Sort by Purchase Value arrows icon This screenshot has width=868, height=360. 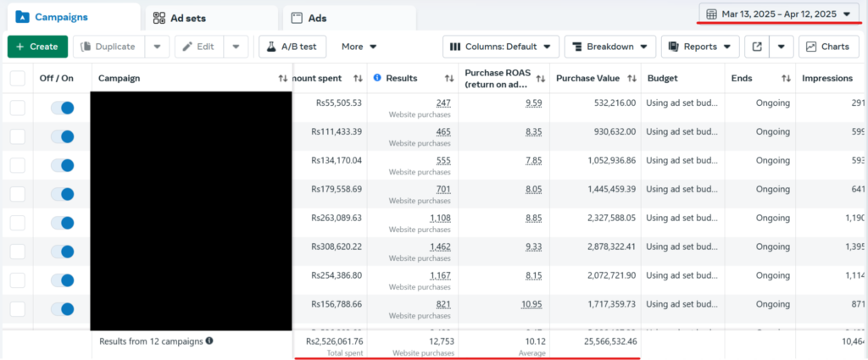pyautogui.click(x=632, y=79)
